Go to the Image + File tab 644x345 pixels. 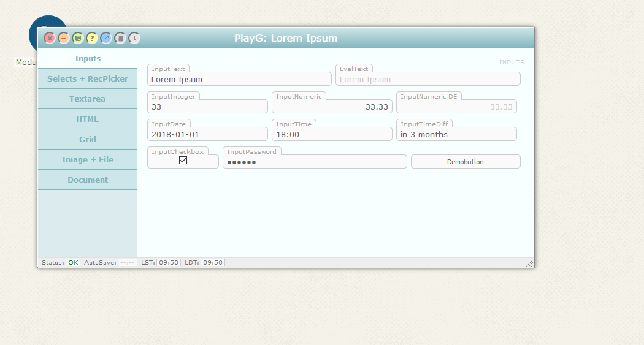point(88,160)
